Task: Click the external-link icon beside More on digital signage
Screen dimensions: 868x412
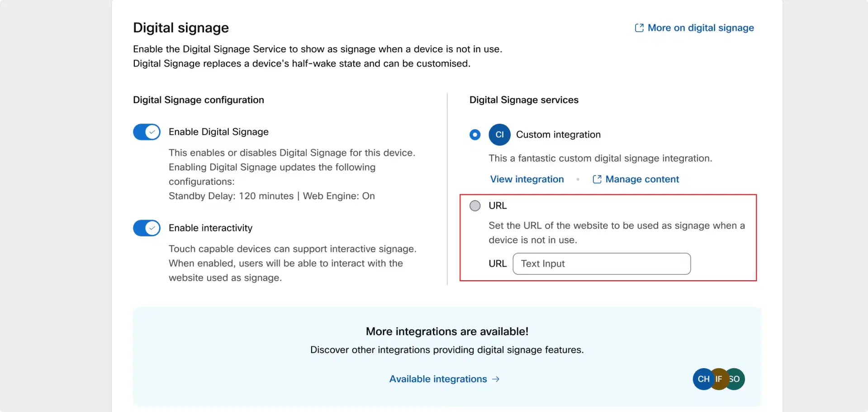Action: tap(639, 28)
